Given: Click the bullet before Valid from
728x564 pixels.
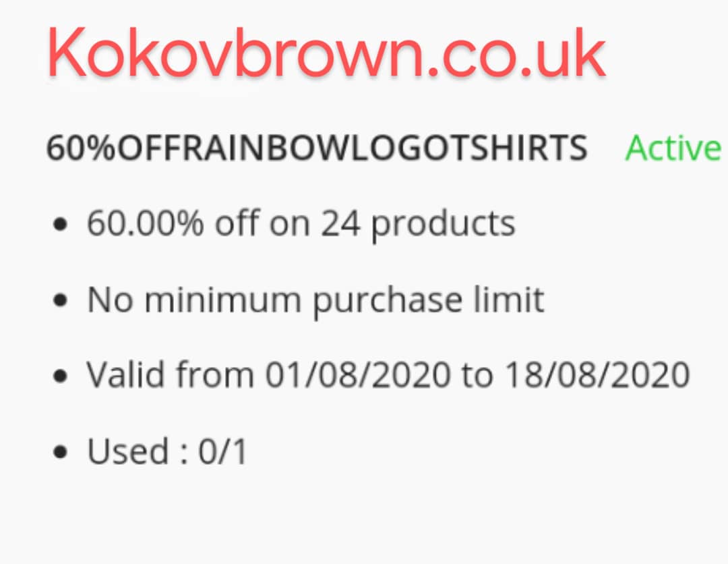Looking at the screenshot, I should point(61,376).
